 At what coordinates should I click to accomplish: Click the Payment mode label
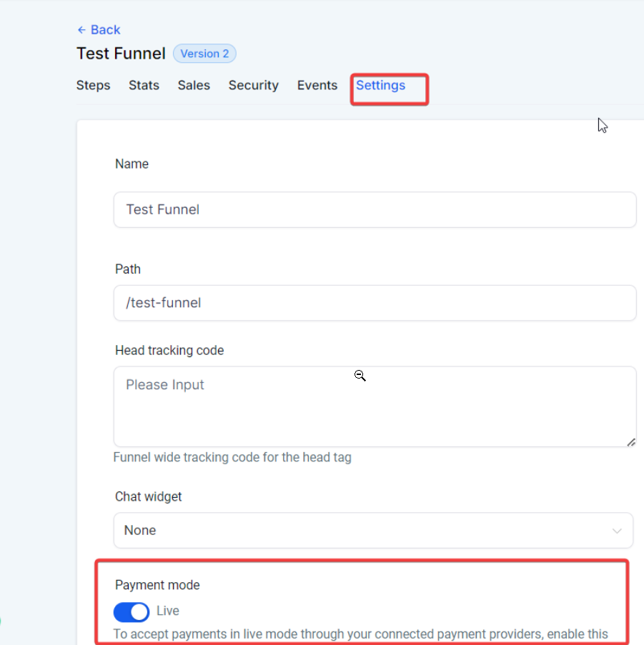157,585
